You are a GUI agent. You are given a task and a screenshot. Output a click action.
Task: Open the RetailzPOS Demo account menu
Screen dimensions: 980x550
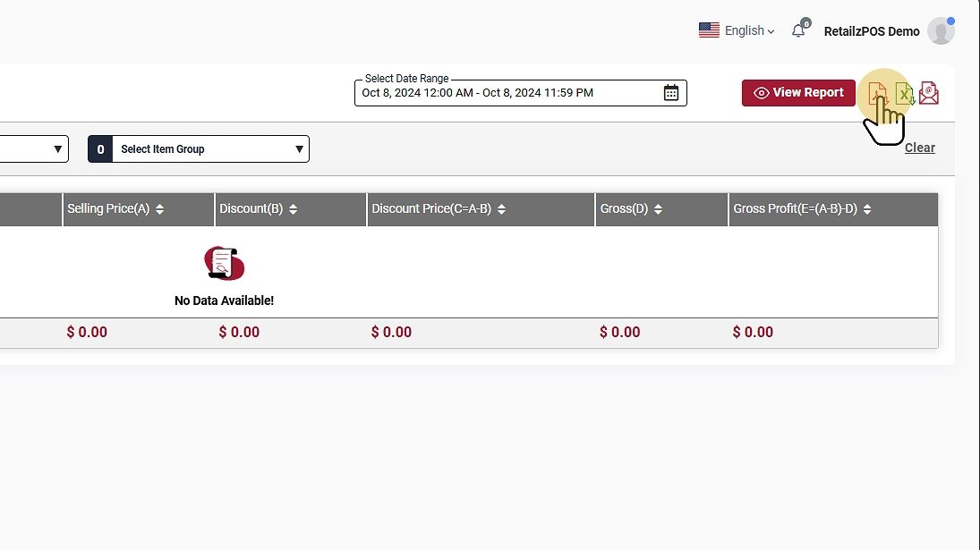[871, 31]
